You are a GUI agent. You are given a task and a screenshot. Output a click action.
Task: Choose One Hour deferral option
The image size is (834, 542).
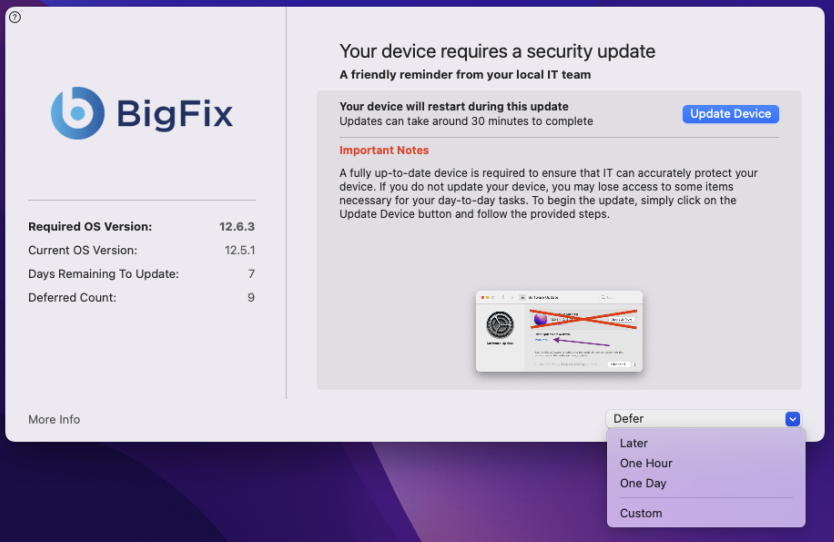coord(646,463)
